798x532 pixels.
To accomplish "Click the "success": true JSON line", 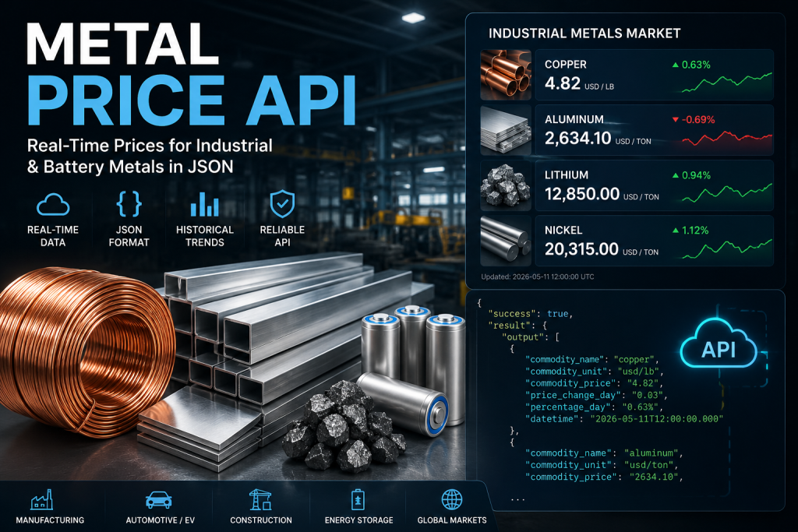I will click(x=530, y=314).
